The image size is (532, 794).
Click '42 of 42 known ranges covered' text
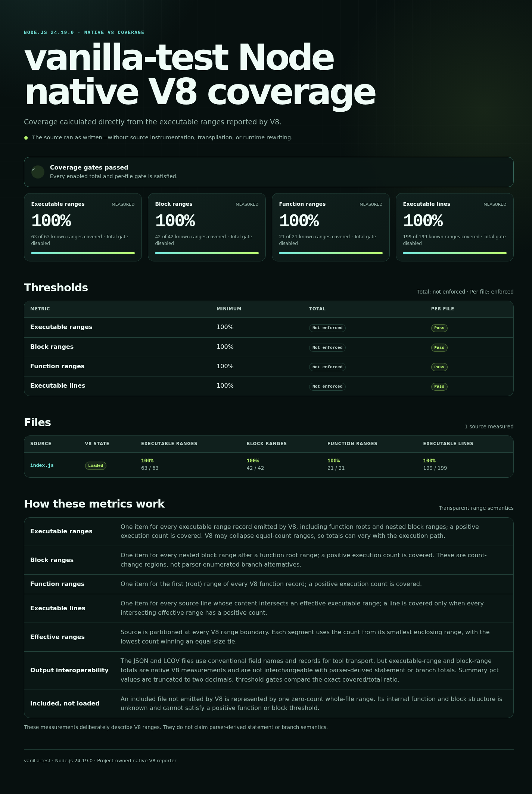pos(190,237)
